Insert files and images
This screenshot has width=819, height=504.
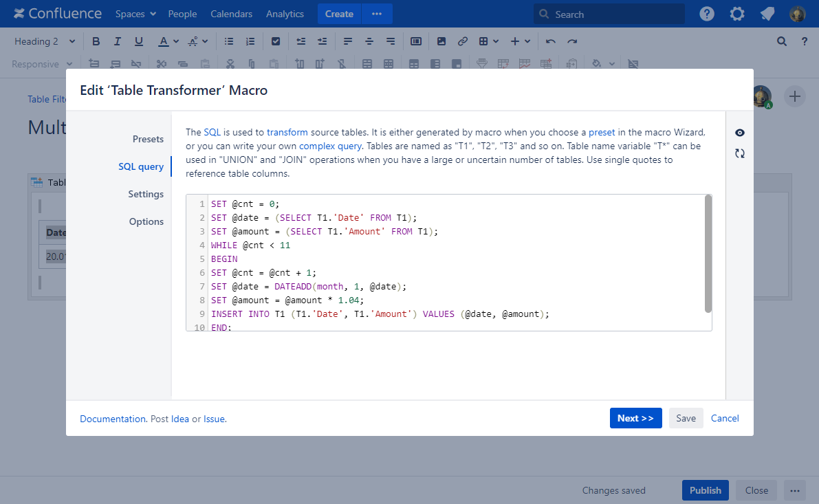click(x=441, y=41)
